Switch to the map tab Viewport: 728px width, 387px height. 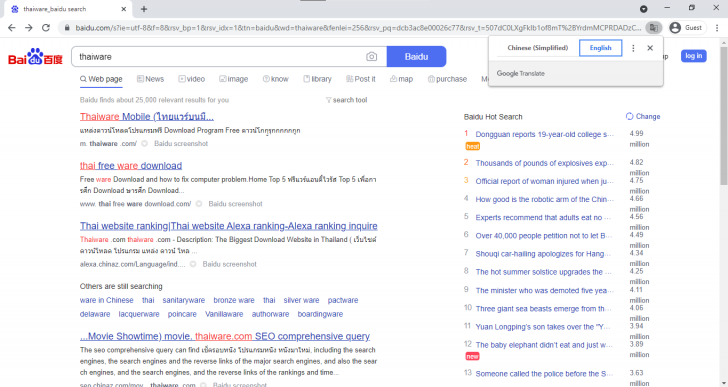401,79
